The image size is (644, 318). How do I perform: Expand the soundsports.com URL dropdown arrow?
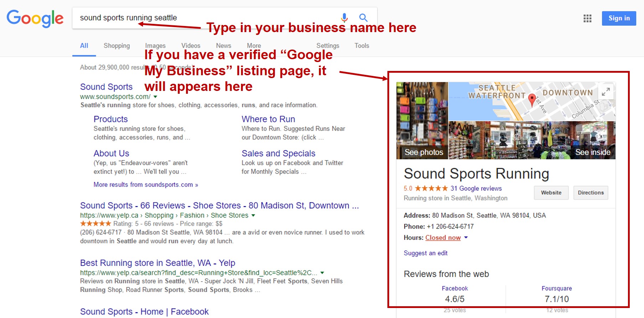click(x=155, y=97)
